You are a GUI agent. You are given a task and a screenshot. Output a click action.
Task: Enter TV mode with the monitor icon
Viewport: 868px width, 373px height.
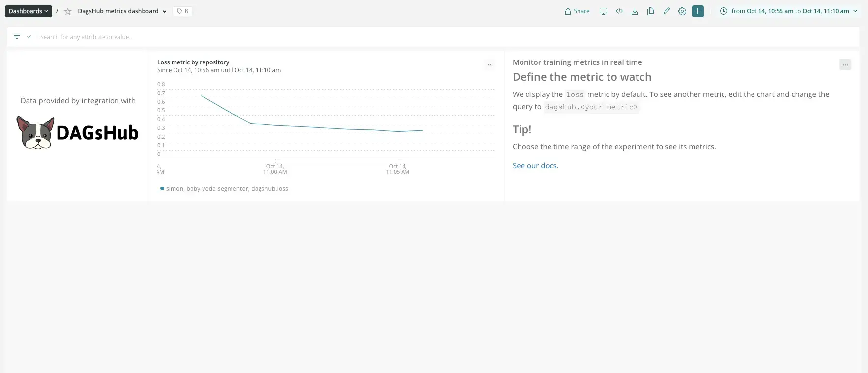click(x=603, y=11)
